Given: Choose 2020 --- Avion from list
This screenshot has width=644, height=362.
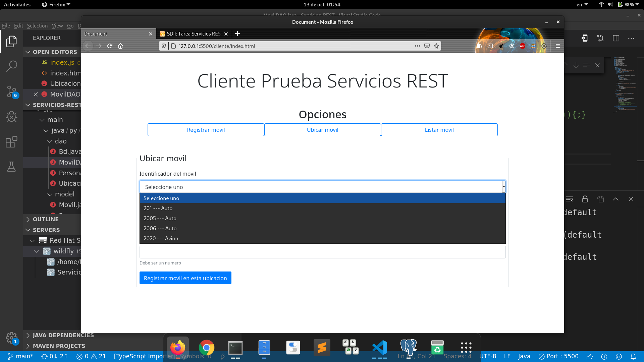Looking at the screenshot, I should pos(161,238).
